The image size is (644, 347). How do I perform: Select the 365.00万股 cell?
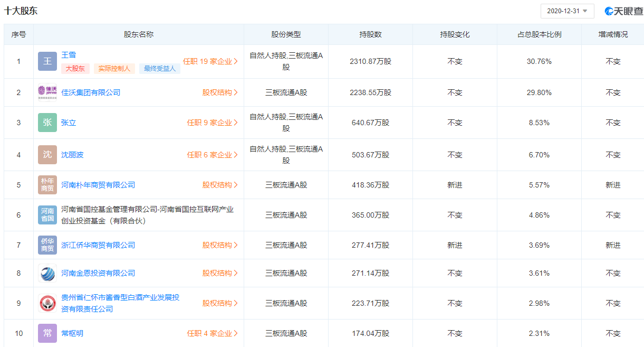click(x=370, y=215)
